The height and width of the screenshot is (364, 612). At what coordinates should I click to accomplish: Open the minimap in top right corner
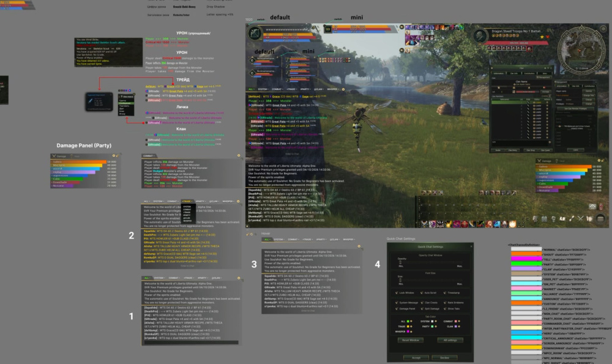pos(581,48)
